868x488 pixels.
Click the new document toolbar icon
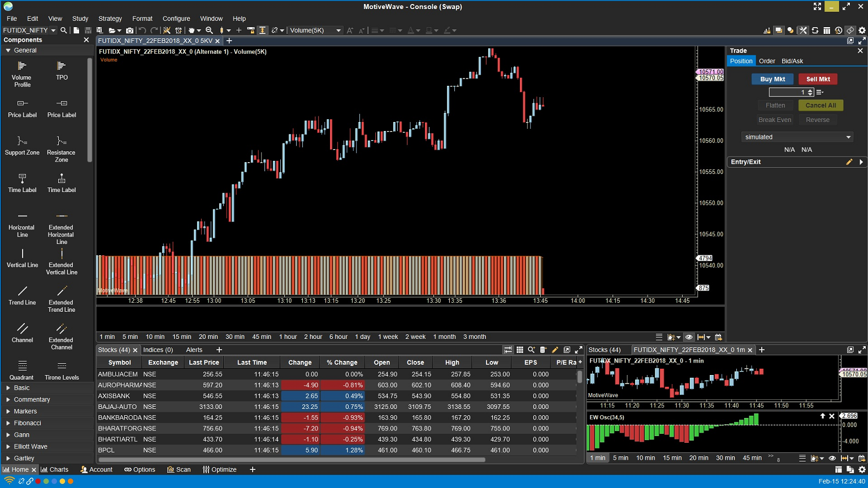pyautogui.click(x=76, y=30)
